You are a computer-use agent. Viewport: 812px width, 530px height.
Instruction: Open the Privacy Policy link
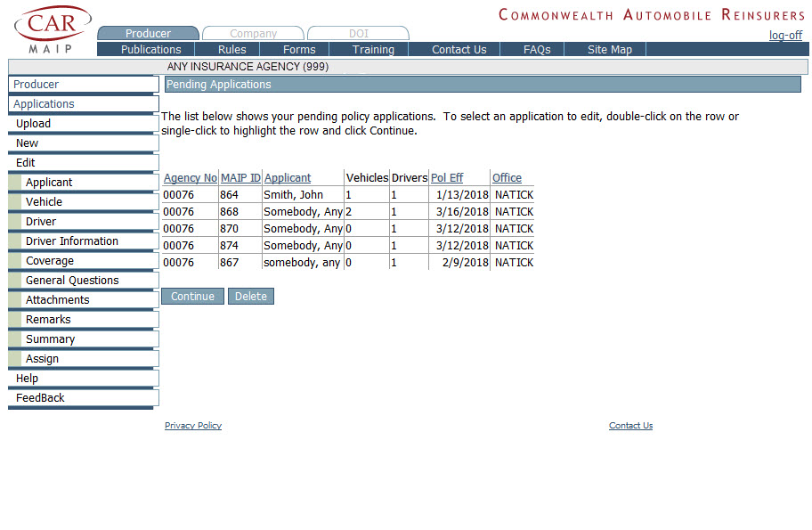(x=193, y=426)
